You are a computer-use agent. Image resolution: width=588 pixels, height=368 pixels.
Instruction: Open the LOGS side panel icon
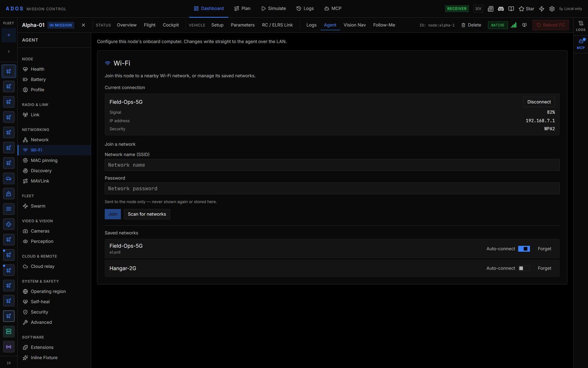tap(581, 26)
